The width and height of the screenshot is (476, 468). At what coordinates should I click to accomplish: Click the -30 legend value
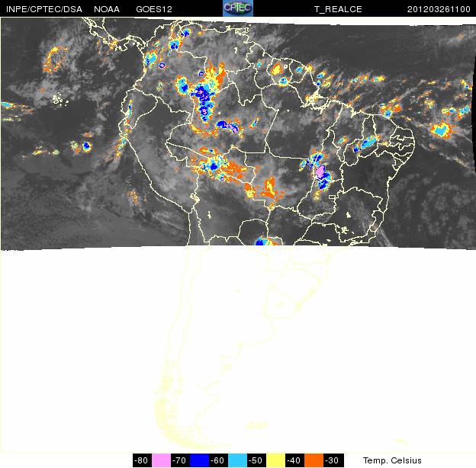click(332, 460)
